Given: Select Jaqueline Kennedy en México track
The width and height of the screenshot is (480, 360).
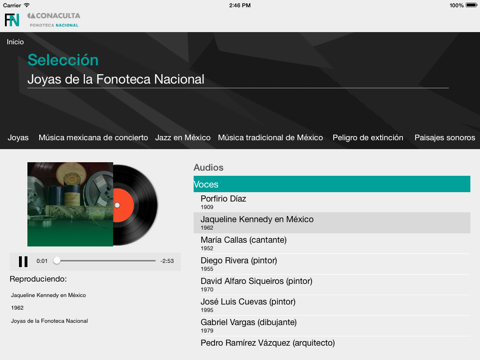Looking at the screenshot, I should click(332, 223).
